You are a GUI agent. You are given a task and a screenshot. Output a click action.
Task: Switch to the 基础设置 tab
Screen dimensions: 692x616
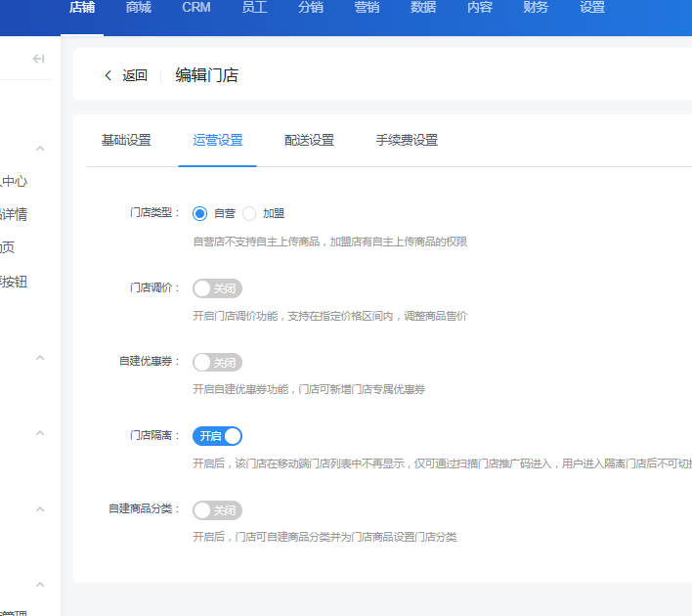(126, 141)
